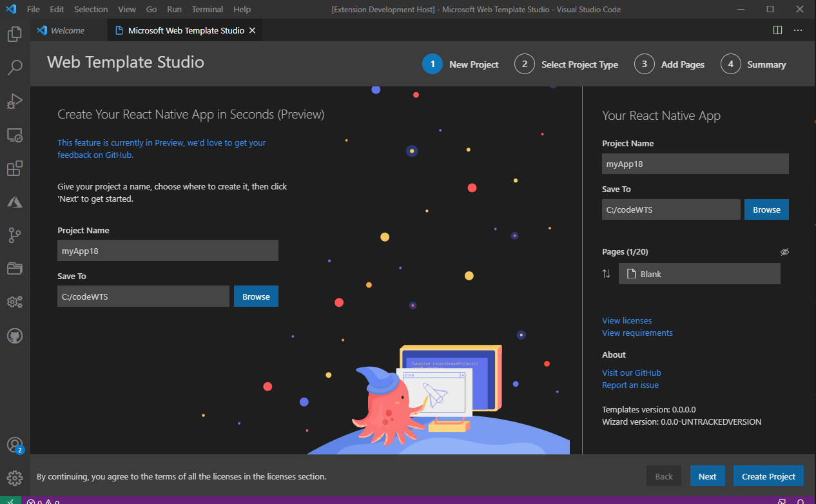Open the Accounts menu icon
The image size is (816, 504).
pos(15,445)
